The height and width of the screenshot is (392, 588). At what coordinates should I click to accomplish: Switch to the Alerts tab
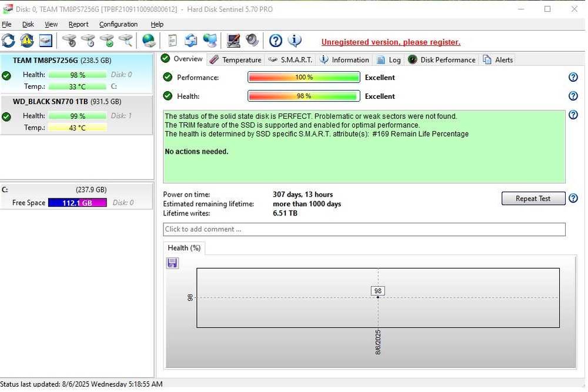[x=499, y=59]
